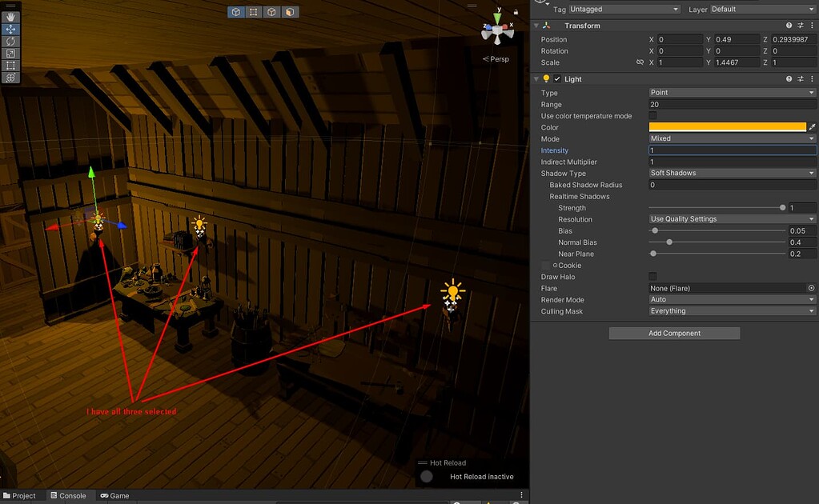This screenshot has height=504, width=819.
Task: Select the Hand tool
Action: 10,17
